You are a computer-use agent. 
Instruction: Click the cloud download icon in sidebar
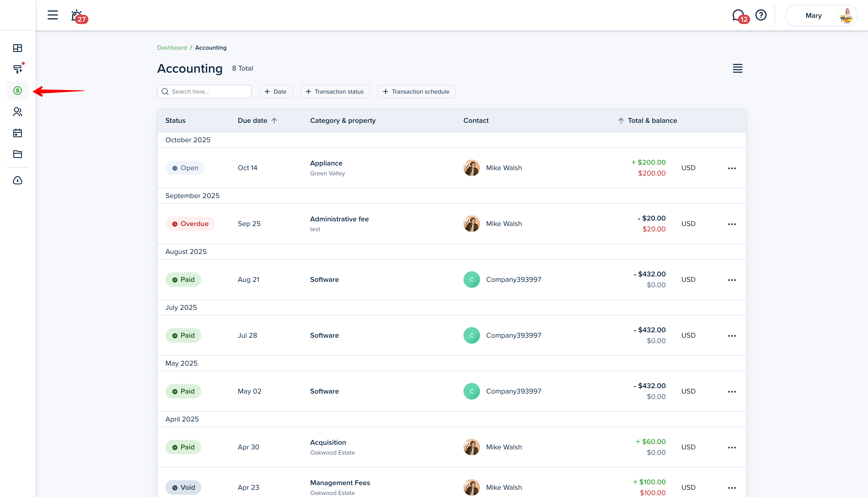tap(17, 180)
